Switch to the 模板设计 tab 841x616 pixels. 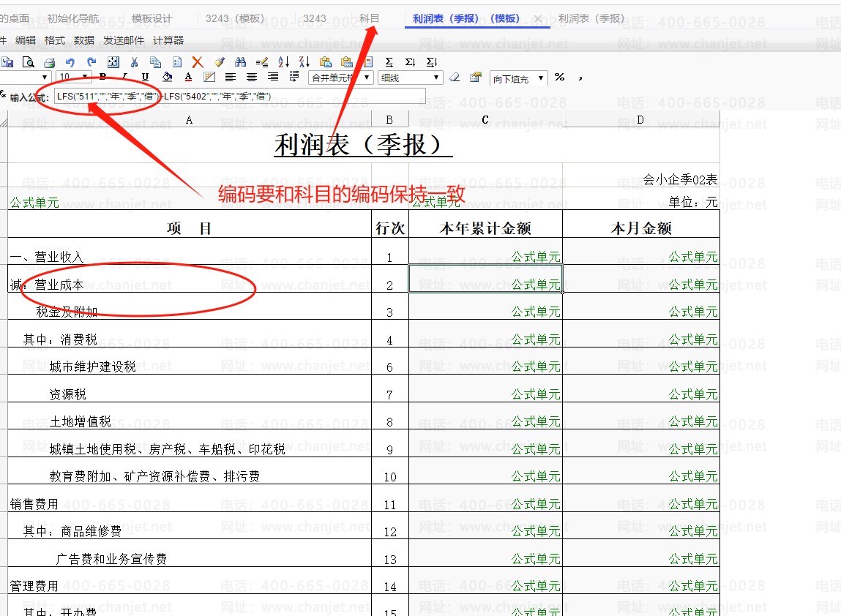152,18
